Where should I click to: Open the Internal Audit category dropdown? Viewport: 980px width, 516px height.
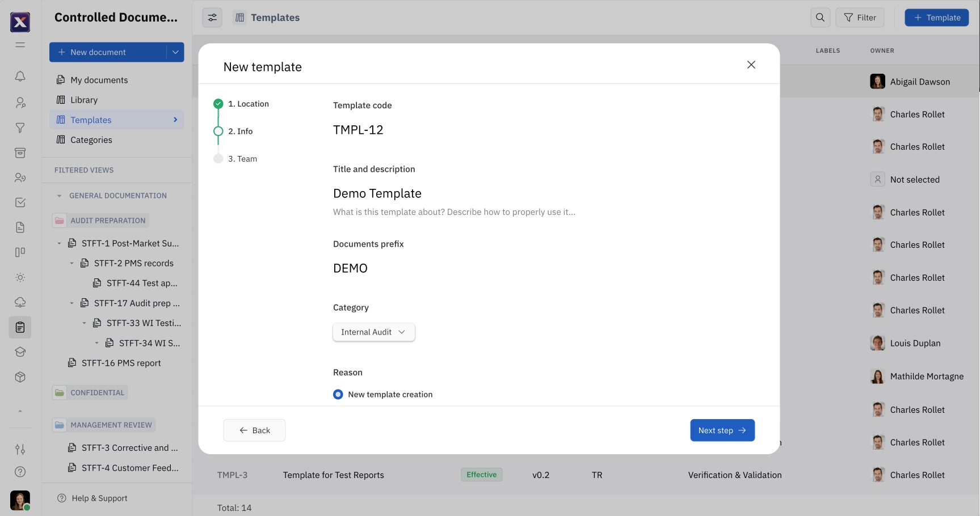pyautogui.click(x=373, y=332)
